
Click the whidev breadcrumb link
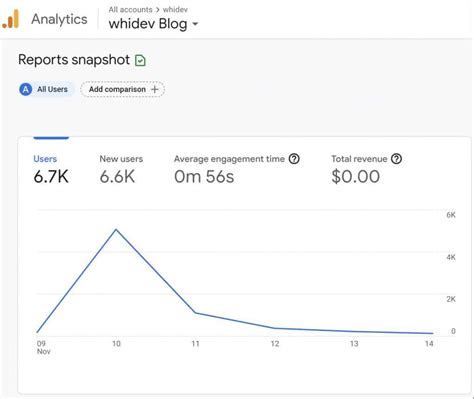[x=175, y=10]
